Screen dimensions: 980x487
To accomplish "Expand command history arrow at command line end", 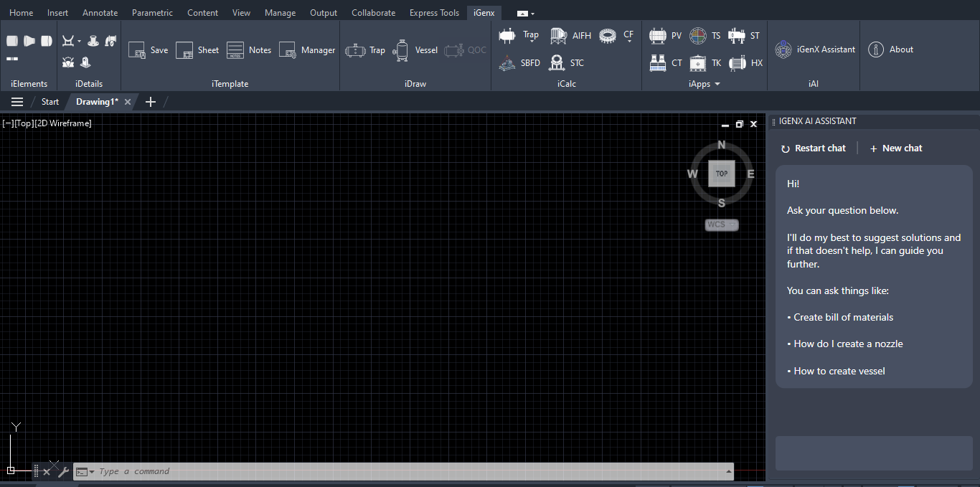I will click(729, 471).
